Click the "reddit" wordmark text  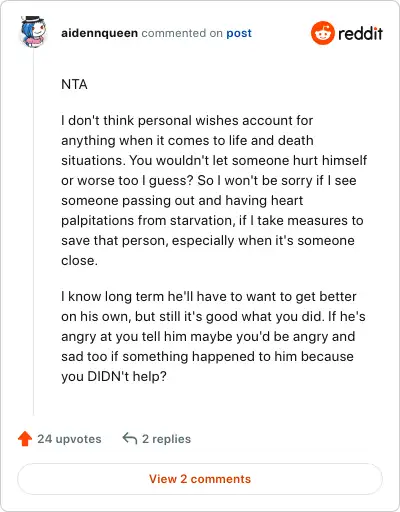360,33
